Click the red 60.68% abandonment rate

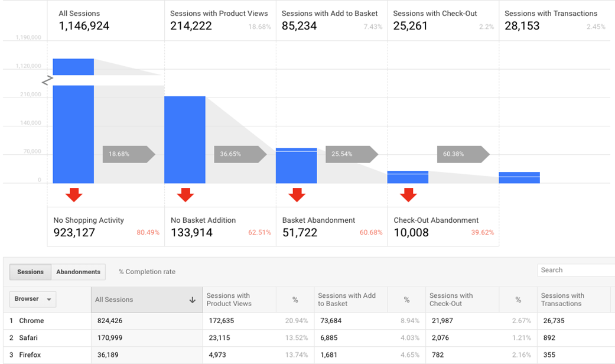pos(371,233)
